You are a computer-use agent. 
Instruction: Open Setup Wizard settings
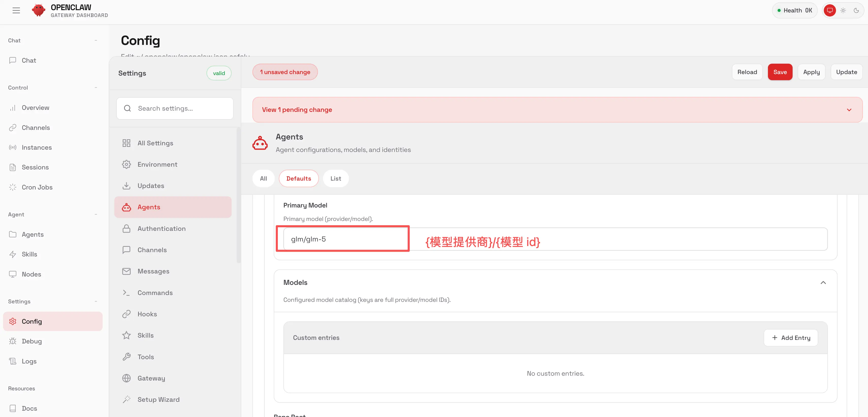(158, 399)
